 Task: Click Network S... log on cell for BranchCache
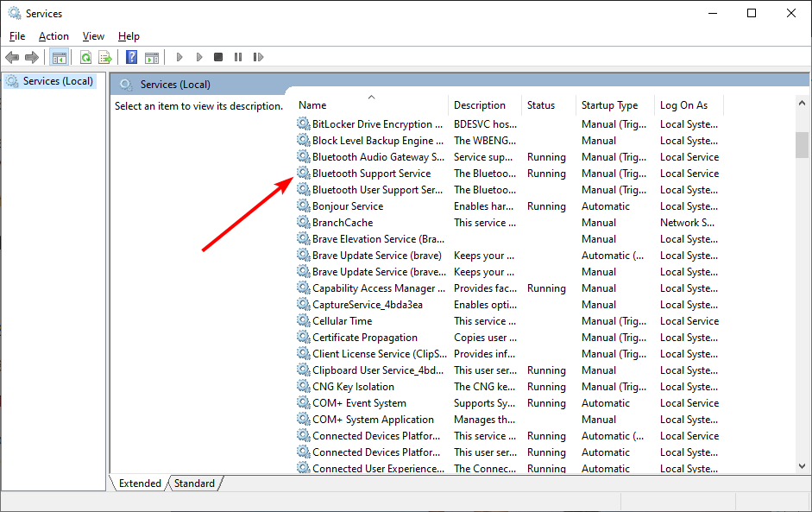coord(687,223)
